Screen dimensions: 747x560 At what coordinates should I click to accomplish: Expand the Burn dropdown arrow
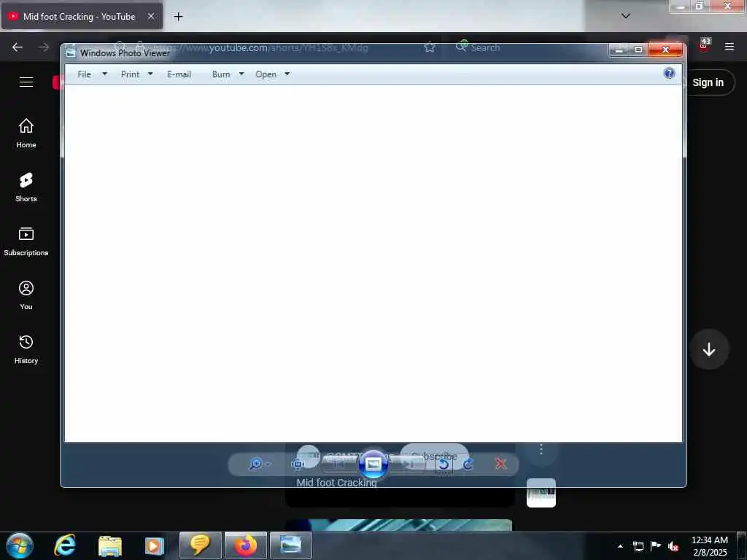tap(241, 74)
